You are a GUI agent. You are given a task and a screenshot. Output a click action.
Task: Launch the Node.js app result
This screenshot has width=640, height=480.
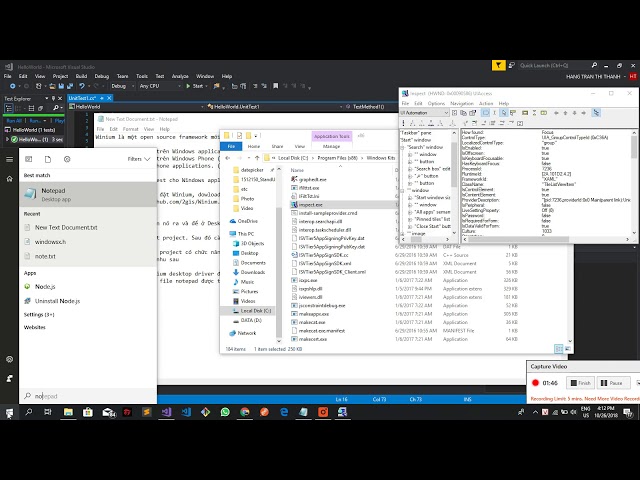pyautogui.click(x=88, y=287)
